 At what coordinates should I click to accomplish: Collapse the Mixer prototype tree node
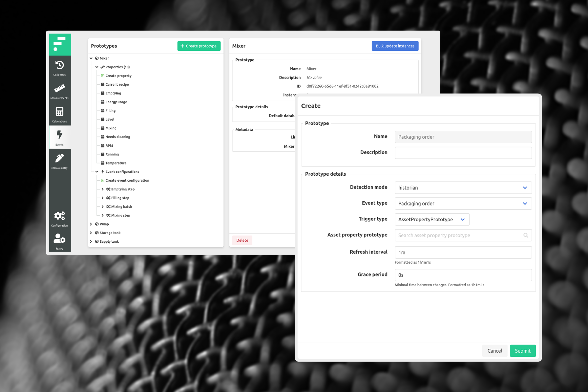pyautogui.click(x=91, y=58)
